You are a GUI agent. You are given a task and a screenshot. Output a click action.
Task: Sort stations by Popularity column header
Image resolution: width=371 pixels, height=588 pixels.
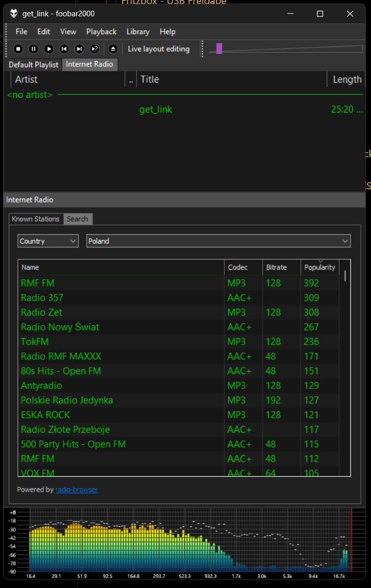pyautogui.click(x=320, y=267)
